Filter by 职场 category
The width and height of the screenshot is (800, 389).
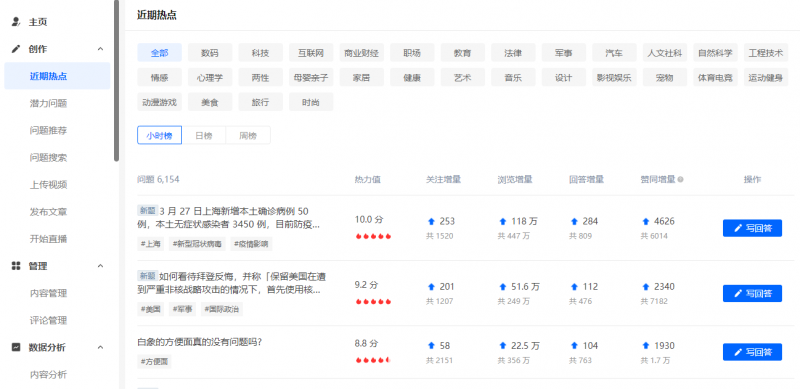(x=412, y=53)
